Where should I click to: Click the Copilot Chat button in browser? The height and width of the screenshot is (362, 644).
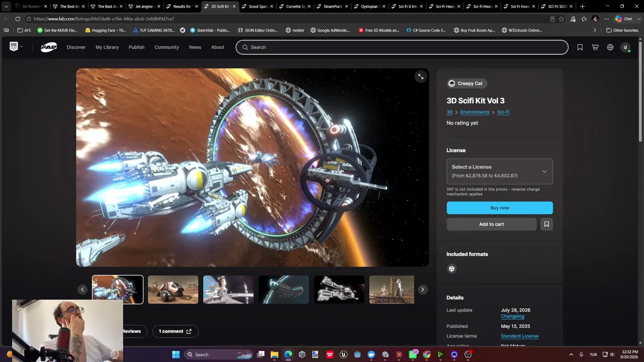624,19
